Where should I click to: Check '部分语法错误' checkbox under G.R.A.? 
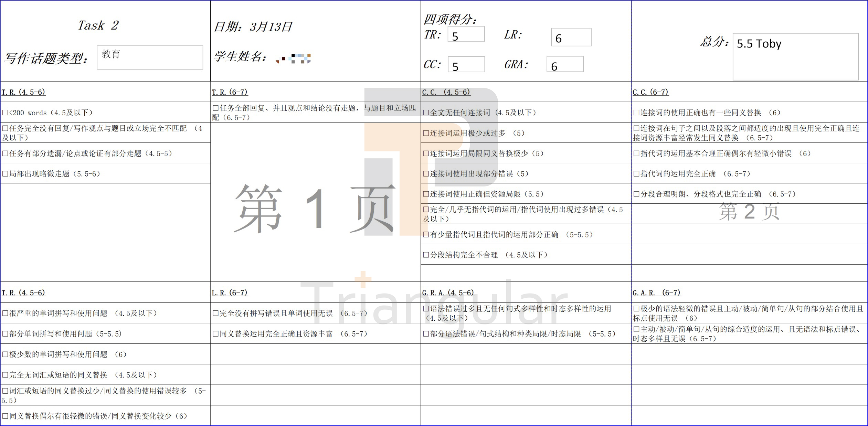(x=426, y=334)
